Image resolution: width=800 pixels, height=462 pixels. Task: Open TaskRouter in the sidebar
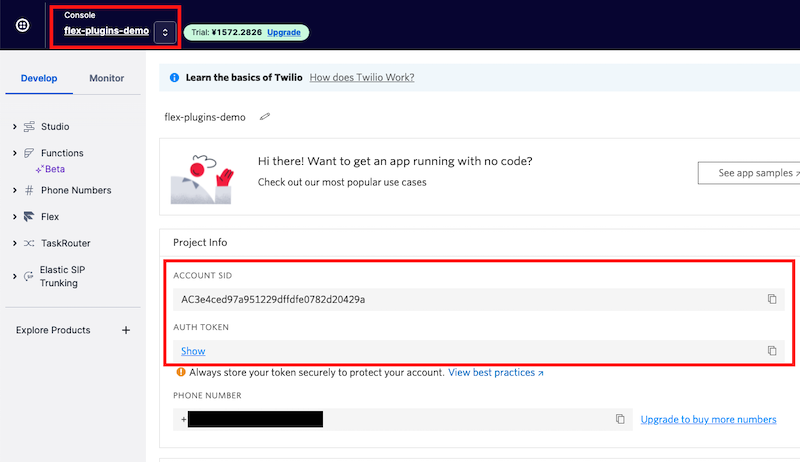coord(66,243)
